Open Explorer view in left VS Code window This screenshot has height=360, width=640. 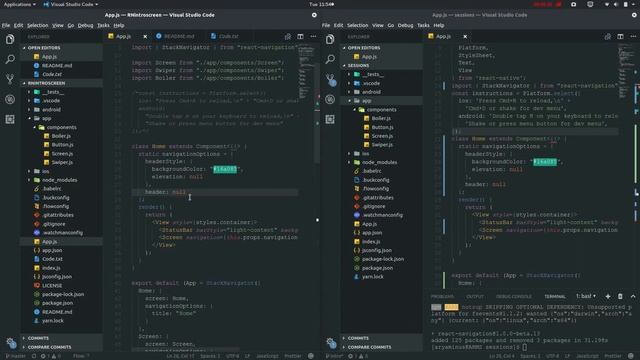pos(10,39)
